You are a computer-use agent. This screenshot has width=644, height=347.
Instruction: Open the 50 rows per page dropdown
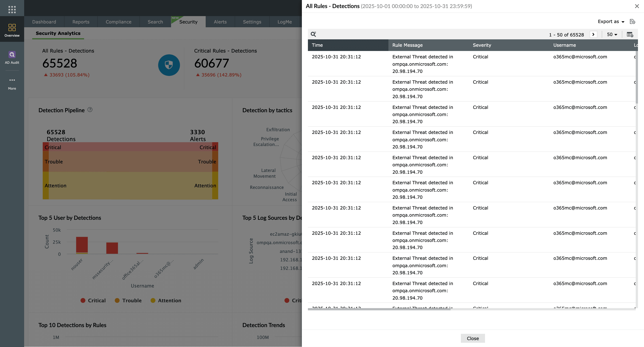pyautogui.click(x=612, y=34)
